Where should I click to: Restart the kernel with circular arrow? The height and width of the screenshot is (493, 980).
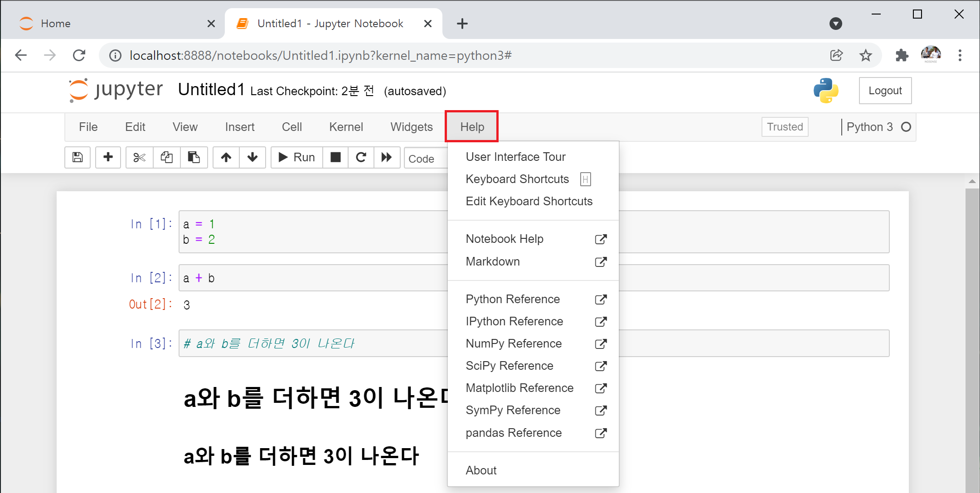tap(361, 157)
